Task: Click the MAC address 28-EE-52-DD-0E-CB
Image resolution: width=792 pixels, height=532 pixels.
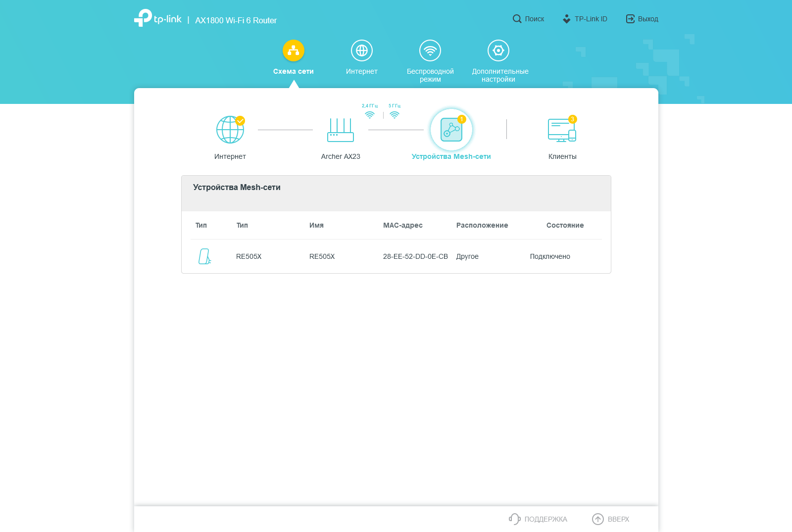Action: coord(415,256)
